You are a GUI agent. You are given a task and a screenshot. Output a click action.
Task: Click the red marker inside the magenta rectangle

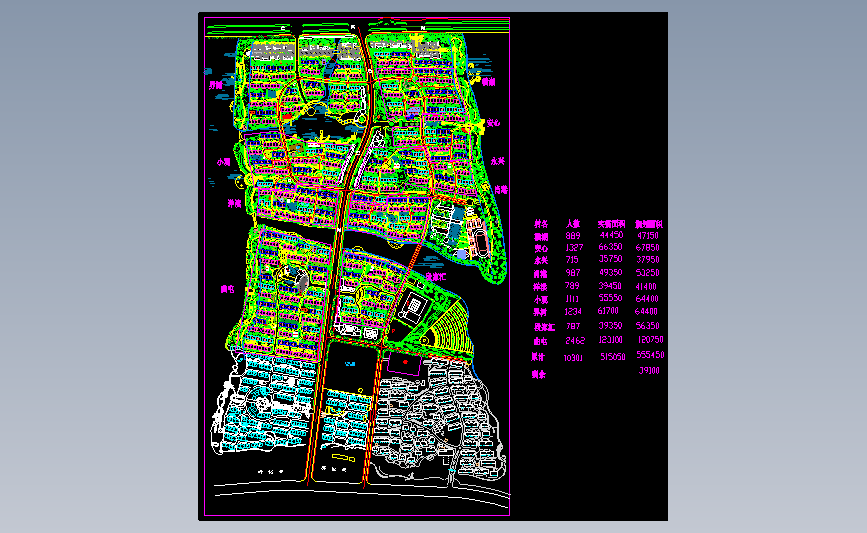405,362
